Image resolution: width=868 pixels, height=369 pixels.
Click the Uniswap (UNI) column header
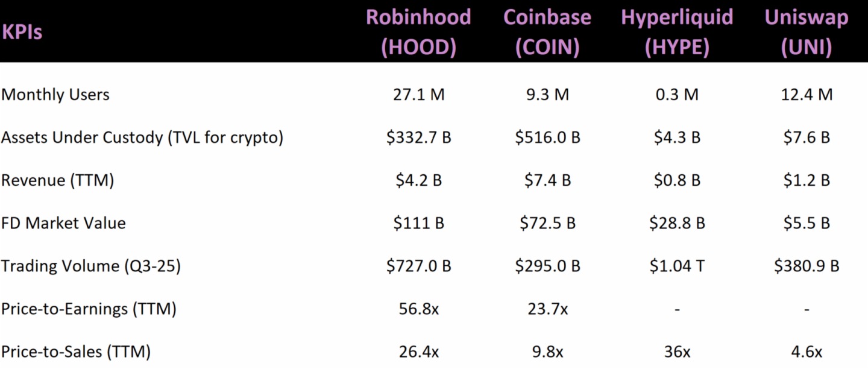[807, 31]
